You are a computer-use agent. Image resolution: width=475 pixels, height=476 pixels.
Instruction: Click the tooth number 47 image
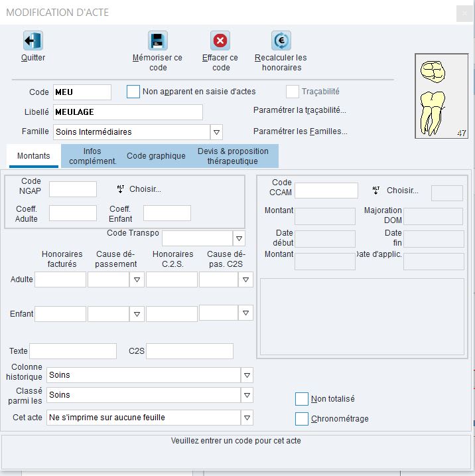tap(433, 96)
